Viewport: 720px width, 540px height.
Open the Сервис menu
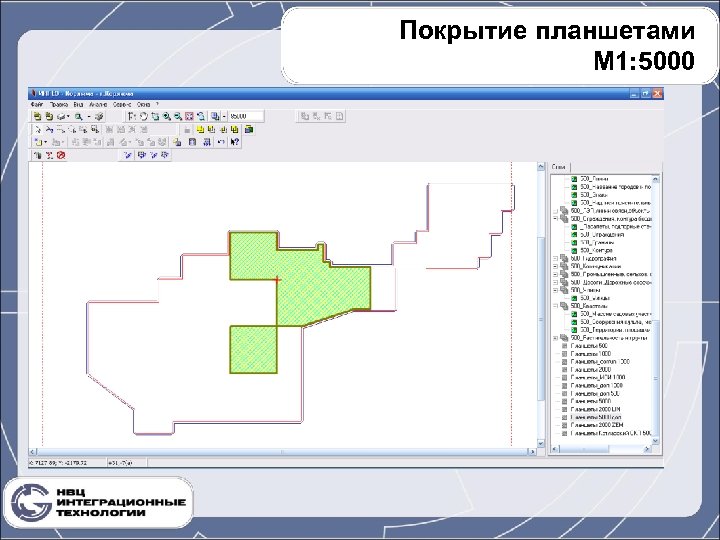click(122, 105)
